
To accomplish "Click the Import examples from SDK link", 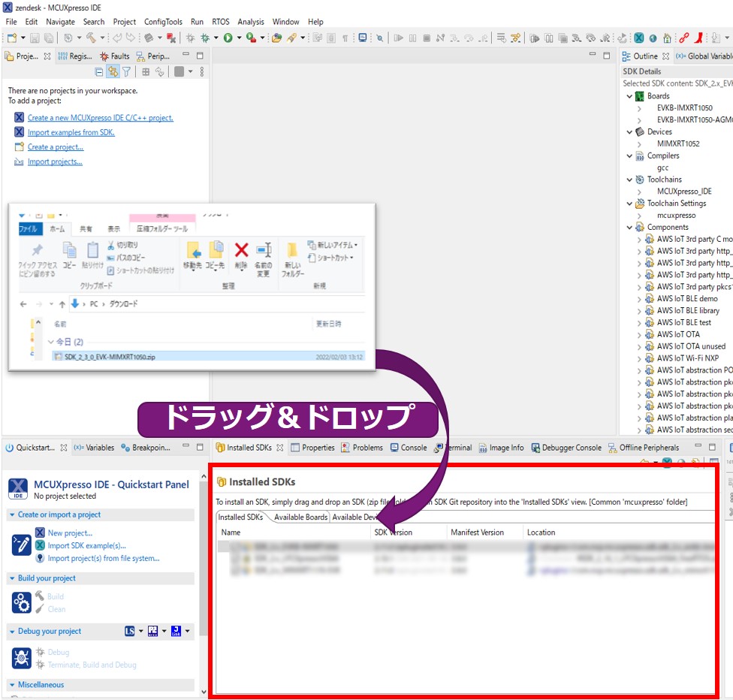I will click(71, 132).
